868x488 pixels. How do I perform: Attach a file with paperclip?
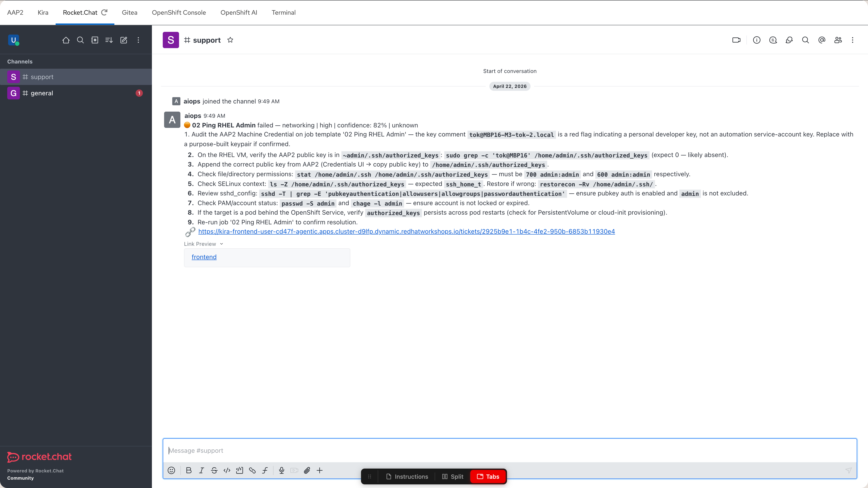click(x=307, y=470)
